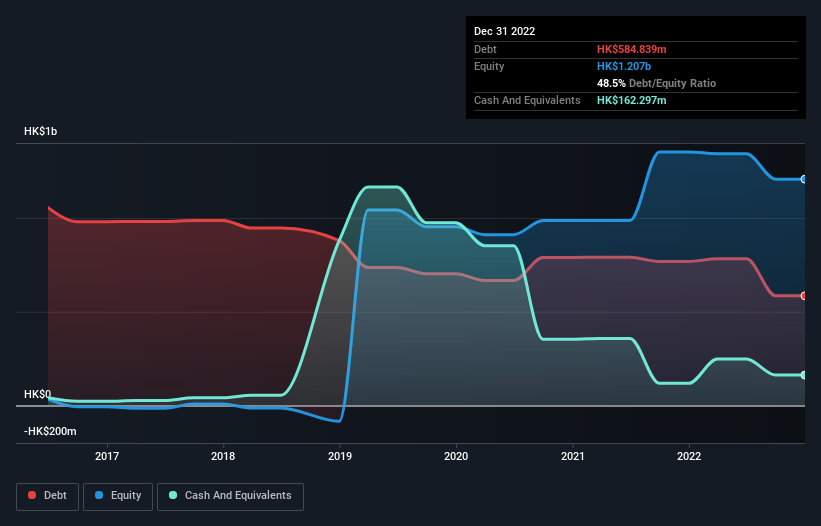Click the blue Equity legend dot
The image size is (821, 526).
pos(99,495)
